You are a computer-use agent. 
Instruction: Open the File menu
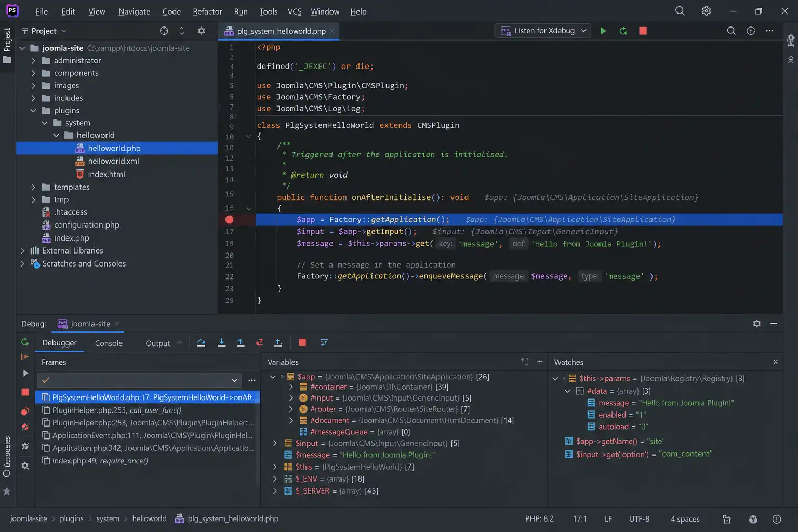tap(42, 11)
